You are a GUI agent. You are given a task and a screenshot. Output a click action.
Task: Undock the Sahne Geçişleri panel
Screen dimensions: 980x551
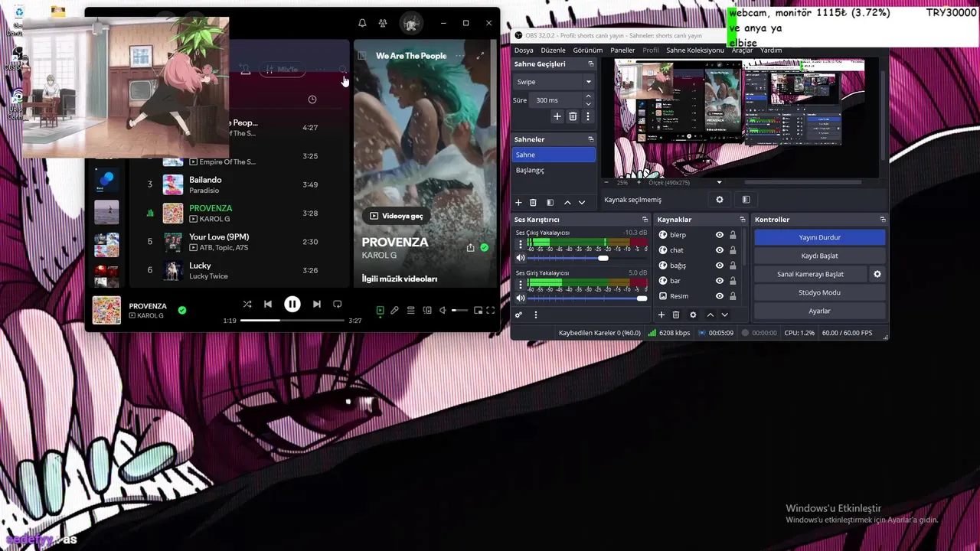[590, 64]
